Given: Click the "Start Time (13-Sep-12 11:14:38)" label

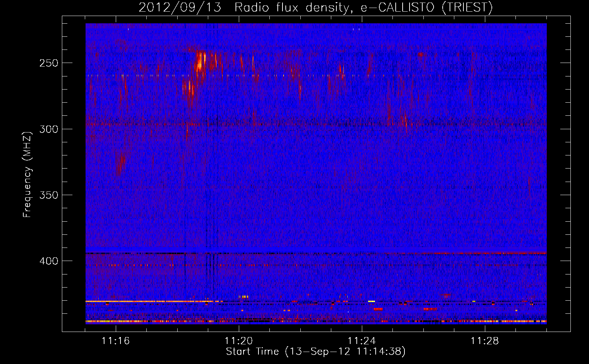Looking at the screenshot, I should [x=316, y=352].
